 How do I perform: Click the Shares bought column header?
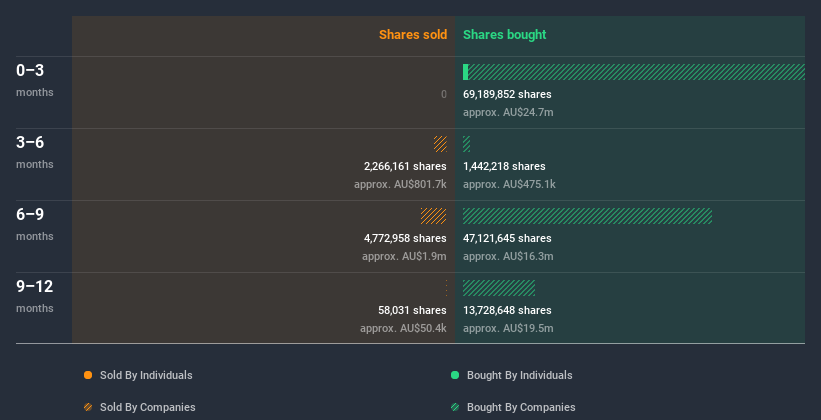click(504, 35)
